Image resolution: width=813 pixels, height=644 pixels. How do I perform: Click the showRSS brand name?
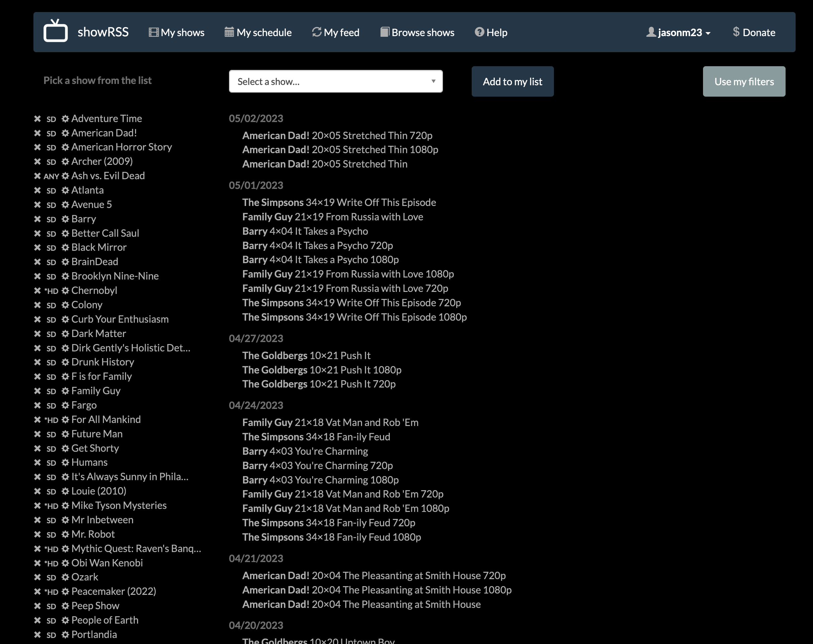103,32
